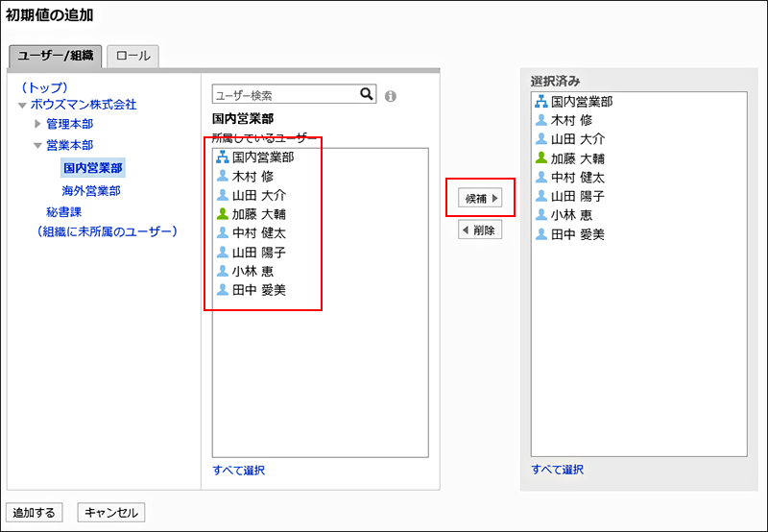Click user icon of 山田 陽子 in candidate list
The image size is (768, 532).
[x=223, y=253]
